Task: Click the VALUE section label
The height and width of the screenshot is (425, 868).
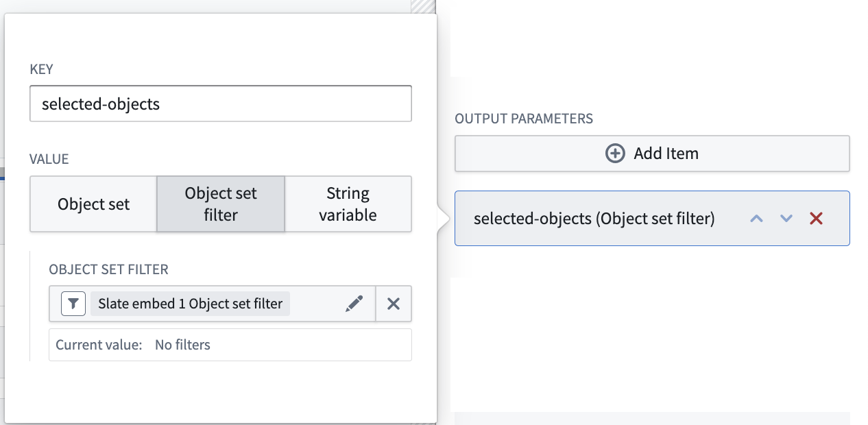Action: click(x=49, y=159)
